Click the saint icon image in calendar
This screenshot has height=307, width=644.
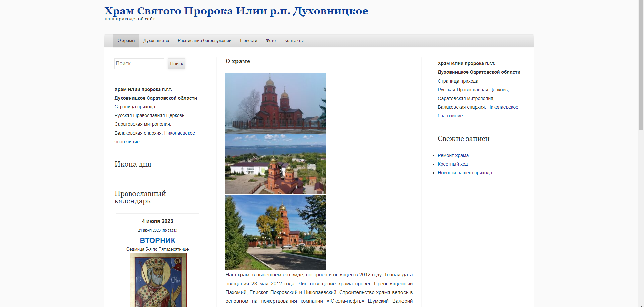[x=158, y=279]
